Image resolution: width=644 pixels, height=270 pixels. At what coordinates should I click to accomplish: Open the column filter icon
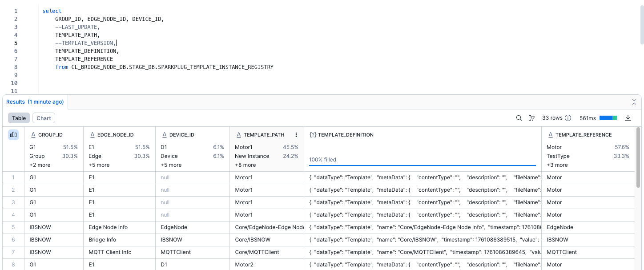coord(531,118)
